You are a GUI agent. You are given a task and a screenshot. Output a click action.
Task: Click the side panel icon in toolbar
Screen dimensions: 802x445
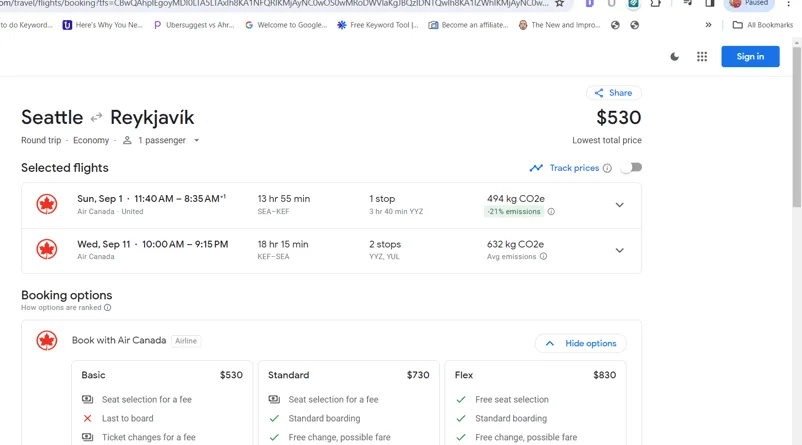tap(709, 4)
